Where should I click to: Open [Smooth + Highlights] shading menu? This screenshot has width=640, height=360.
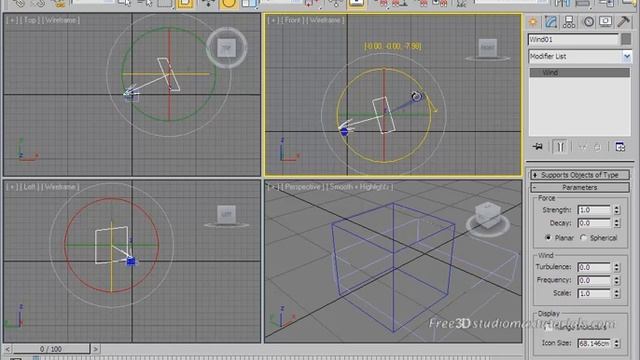pos(360,187)
